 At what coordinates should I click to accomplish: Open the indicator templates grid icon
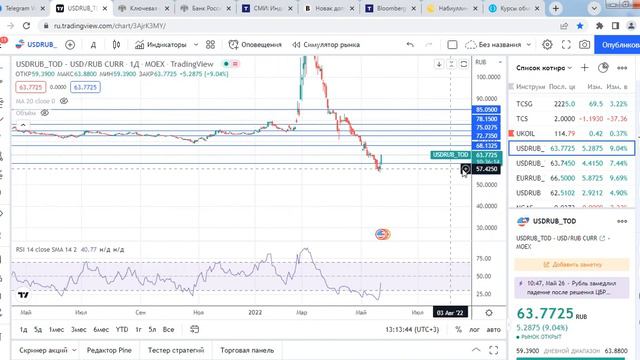click(210, 44)
